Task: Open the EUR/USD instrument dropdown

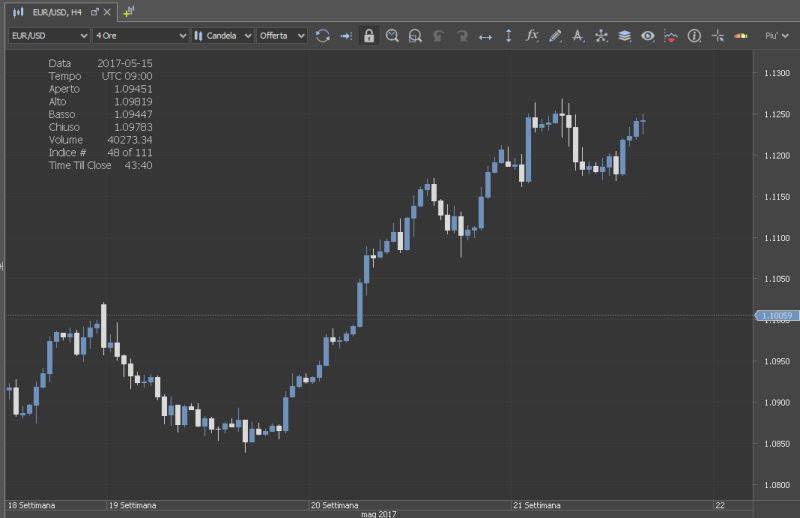Action: click(48, 36)
